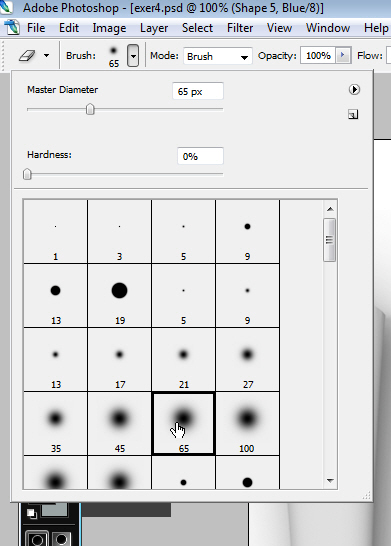Open the eraser Mode dropdown set to Brush
The width and height of the screenshot is (391, 546).
click(x=218, y=56)
